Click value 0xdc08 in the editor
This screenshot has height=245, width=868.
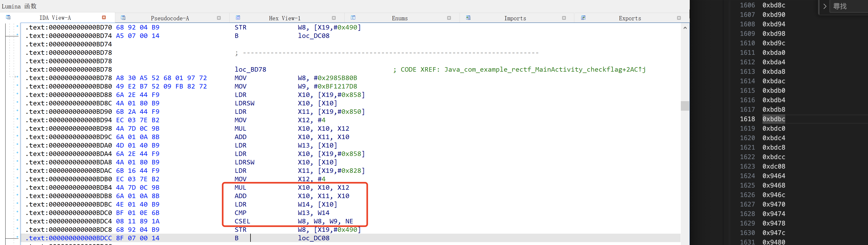click(x=774, y=166)
